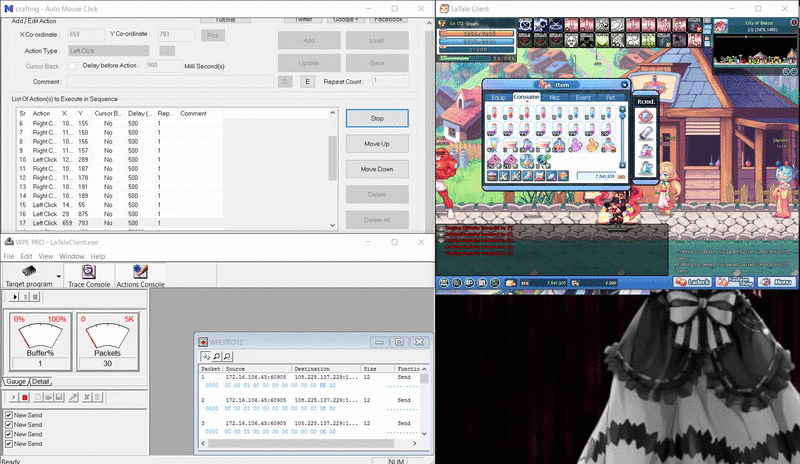Open the Window menu in WPE PRO

(71, 256)
